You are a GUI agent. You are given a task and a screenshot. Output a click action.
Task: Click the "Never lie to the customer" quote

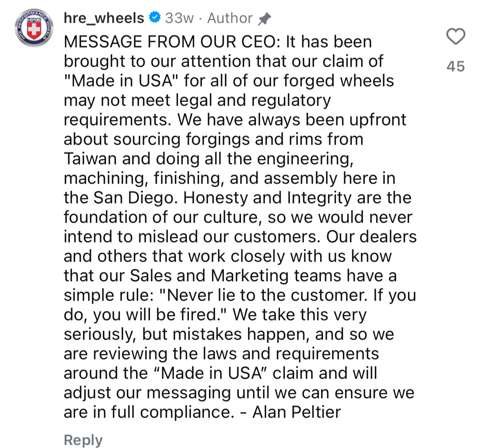[264, 295]
